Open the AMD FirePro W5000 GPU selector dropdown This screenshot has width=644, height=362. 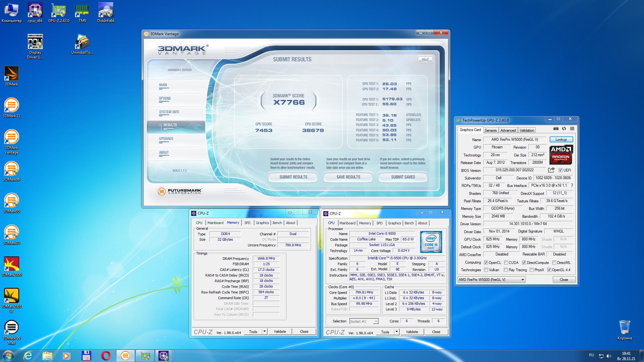pyautogui.click(x=491, y=280)
